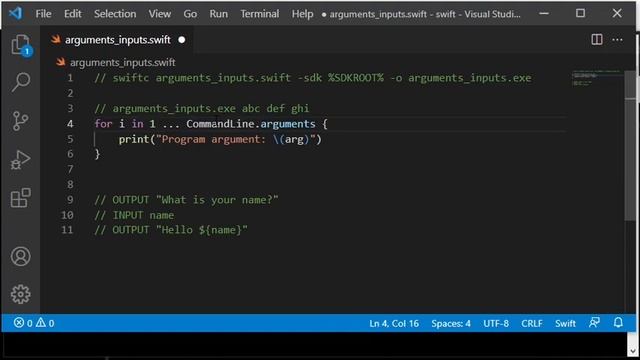Open the View menu

(160, 14)
